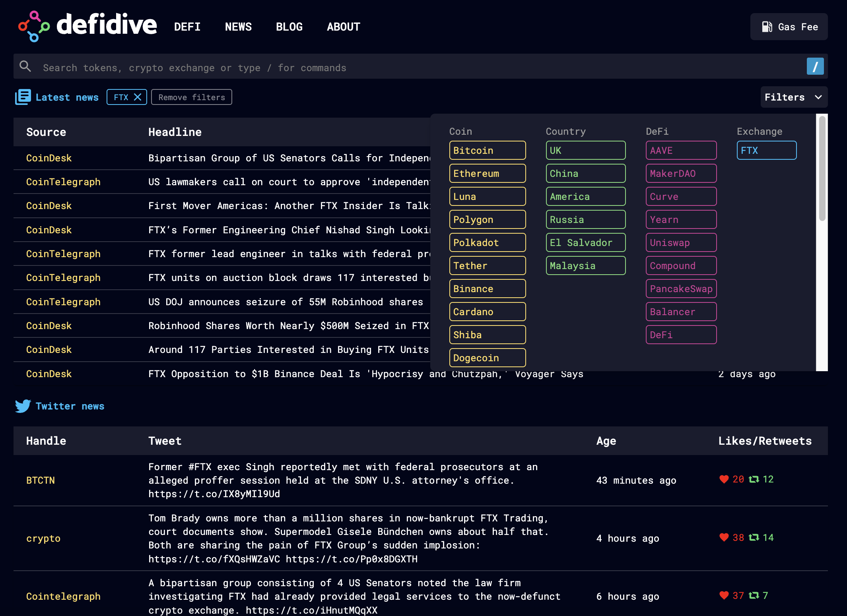Click the retweet icon on BTCTN tweet
Viewport: 847px width, 616px height.
[x=754, y=479]
